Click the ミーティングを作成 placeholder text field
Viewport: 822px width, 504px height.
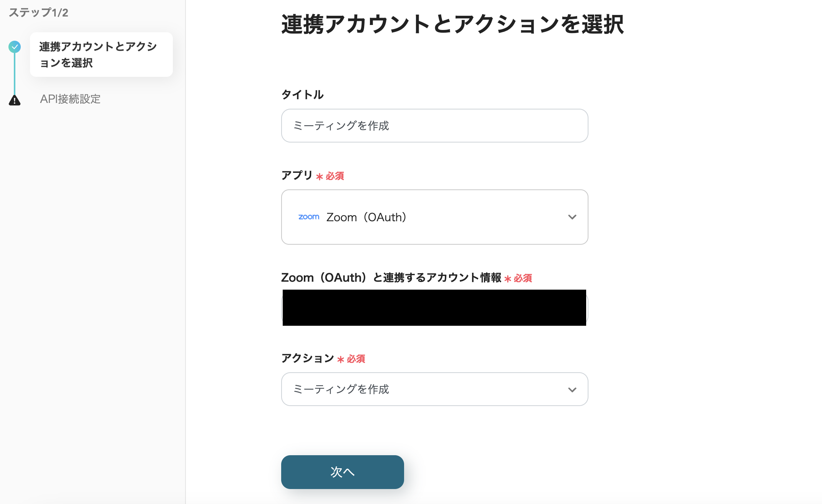(x=434, y=126)
